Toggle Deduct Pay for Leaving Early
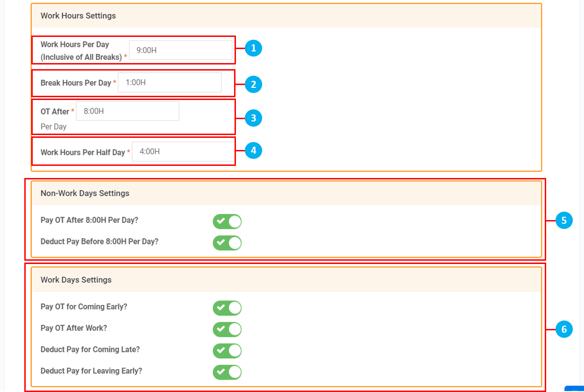The height and width of the screenshot is (392, 584). coord(227,372)
